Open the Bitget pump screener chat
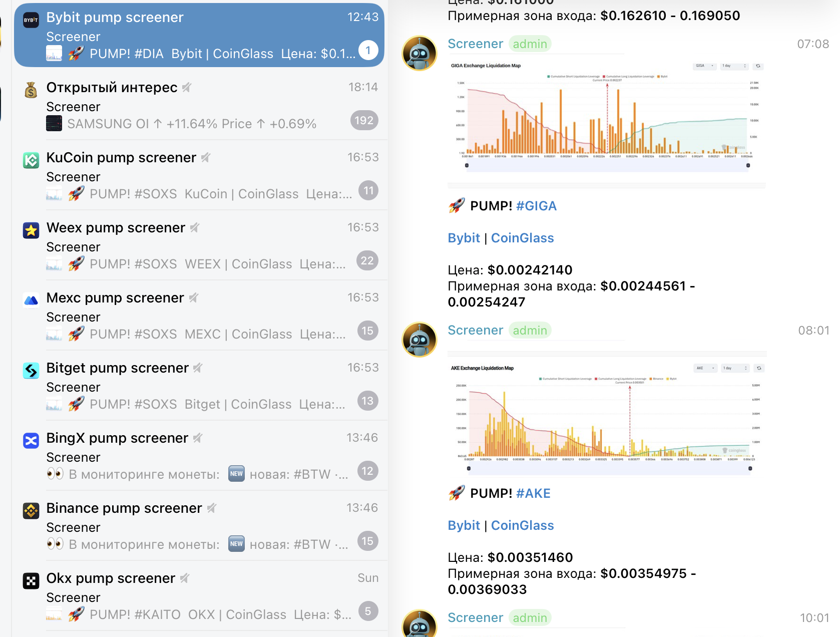This screenshot has height=637, width=840. coord(199,386)
